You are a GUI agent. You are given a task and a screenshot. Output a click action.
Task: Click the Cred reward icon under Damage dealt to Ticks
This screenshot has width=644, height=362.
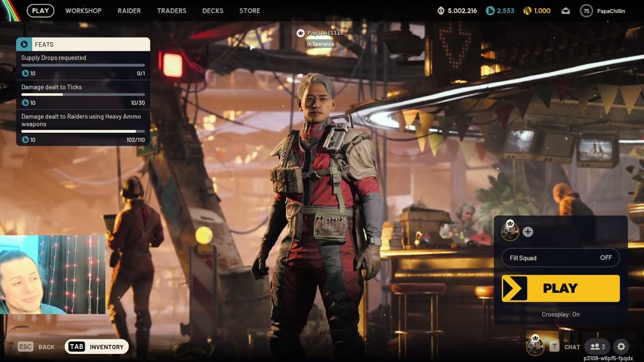point(25,103)
